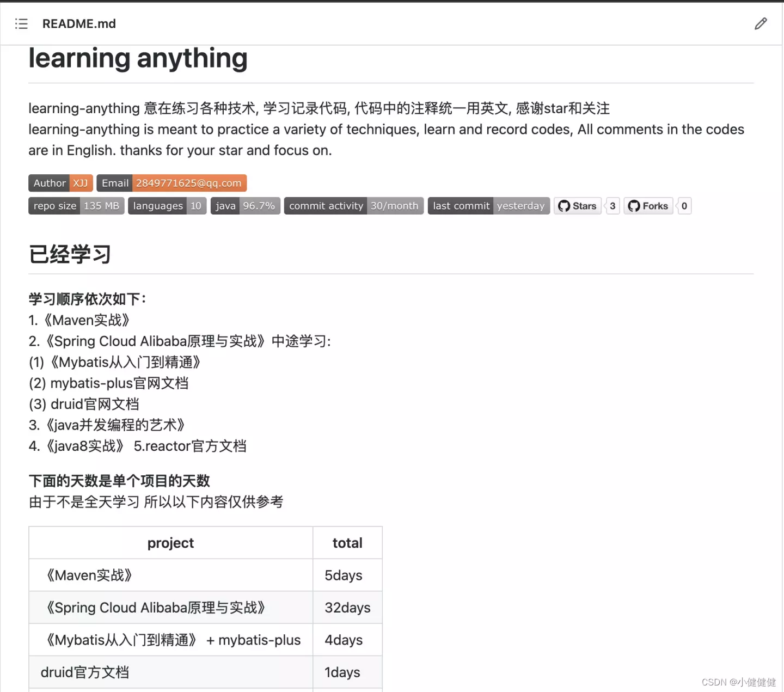The width and height of the screenshot is (784, 692).
Task: Click the languages 10 badge
Action: pyautogui.click(x=167, y=206)
